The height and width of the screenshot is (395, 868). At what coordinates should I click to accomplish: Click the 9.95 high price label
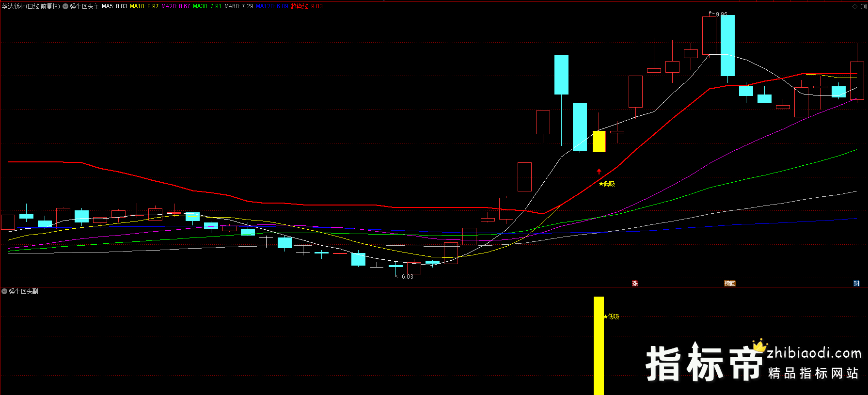[x=722, y=14]
